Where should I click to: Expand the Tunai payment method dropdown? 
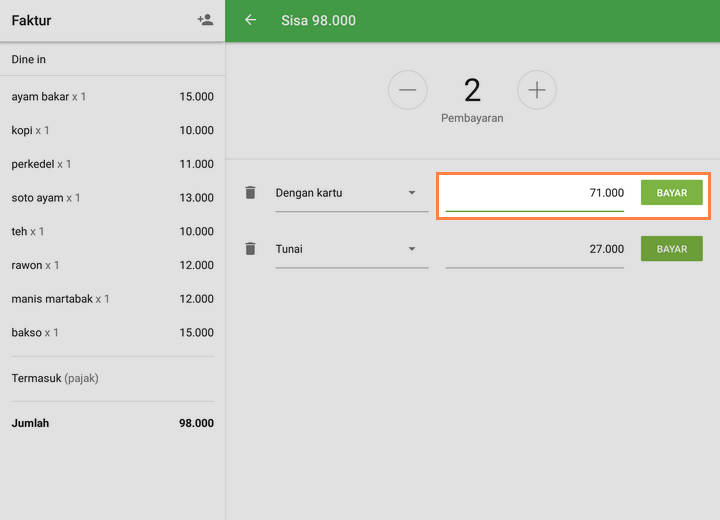[351, 249]
